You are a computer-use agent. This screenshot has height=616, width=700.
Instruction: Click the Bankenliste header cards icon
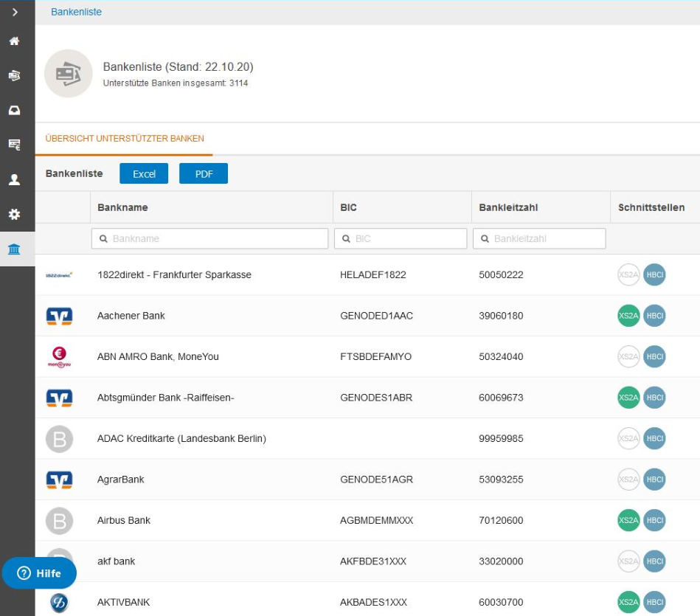tap(69, 74)
